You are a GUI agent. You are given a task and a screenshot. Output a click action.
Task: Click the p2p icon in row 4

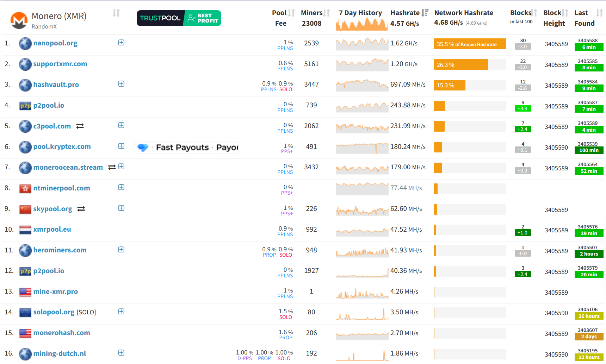pos(25,106)
